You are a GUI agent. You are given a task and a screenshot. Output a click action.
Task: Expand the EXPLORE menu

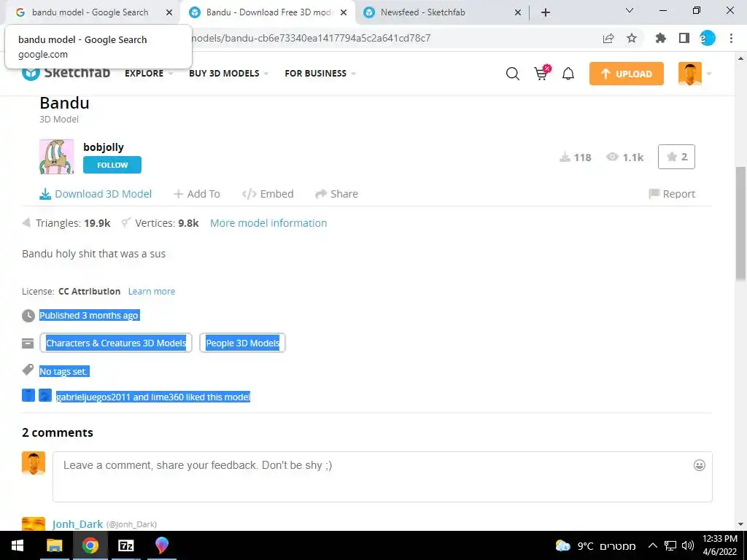click(x=148, y=74)
